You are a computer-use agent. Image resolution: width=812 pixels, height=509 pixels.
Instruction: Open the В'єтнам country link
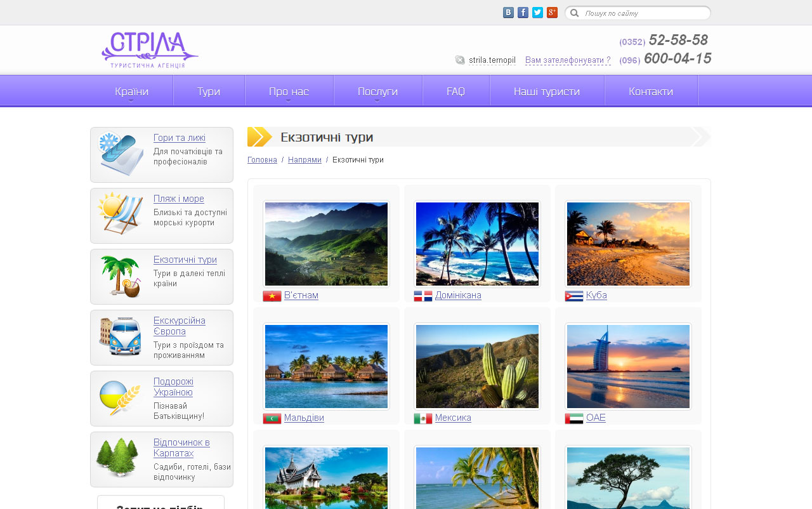click(301, 295)
